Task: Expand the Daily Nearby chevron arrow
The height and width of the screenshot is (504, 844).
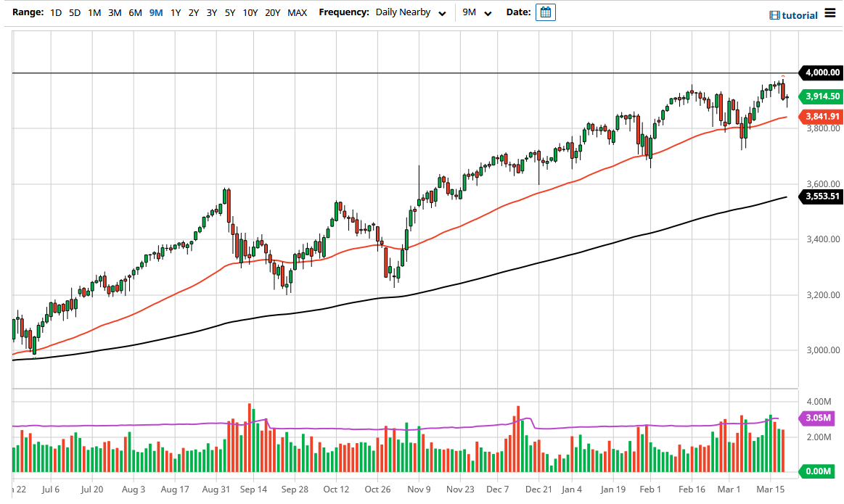Action: tap(442, 14)
